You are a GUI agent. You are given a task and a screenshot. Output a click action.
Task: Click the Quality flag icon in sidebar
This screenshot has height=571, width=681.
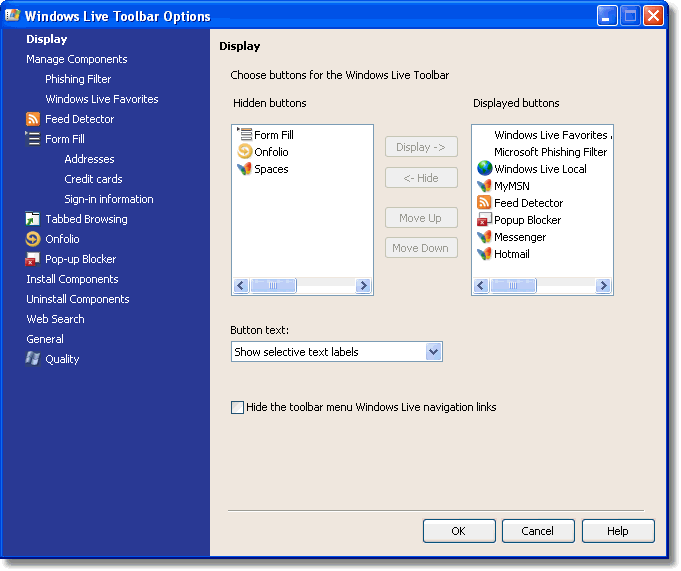[33, 359]
